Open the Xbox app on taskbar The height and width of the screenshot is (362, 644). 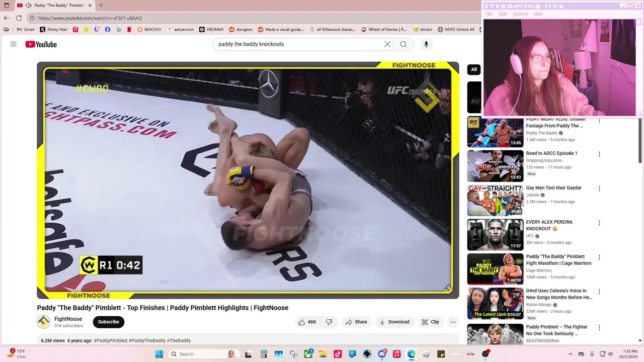pos(307,354)
